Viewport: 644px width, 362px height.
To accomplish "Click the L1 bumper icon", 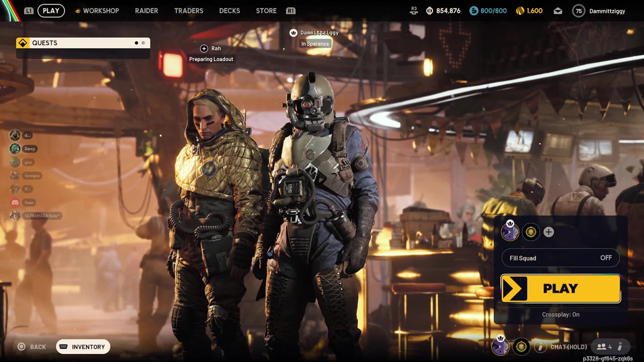I will (29, 11).
